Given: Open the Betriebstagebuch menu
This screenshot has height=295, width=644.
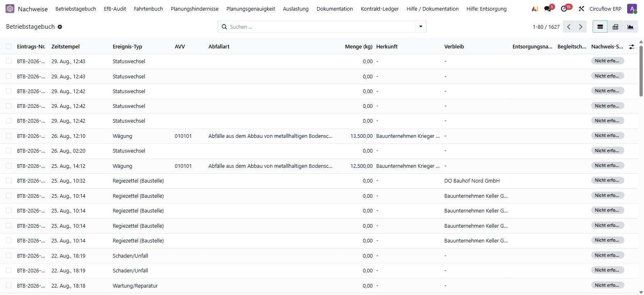Looking at the screenshot, I should coord(76,9).
